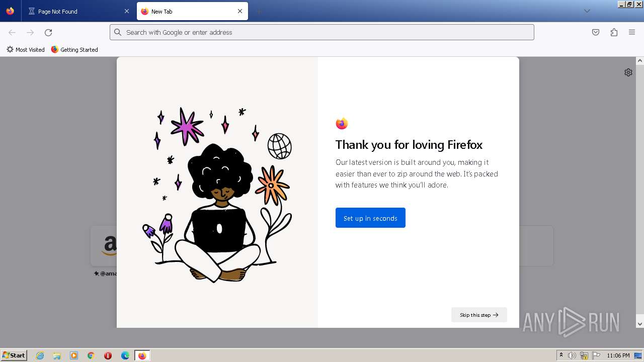The width and height of the screenshot is (644, 362).
Task: Switch to the Page Not Found tab
Action: [x=78, y=11]
